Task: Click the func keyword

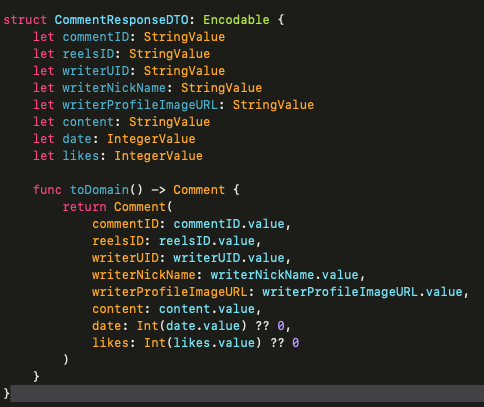Action: tap(47, 190)
